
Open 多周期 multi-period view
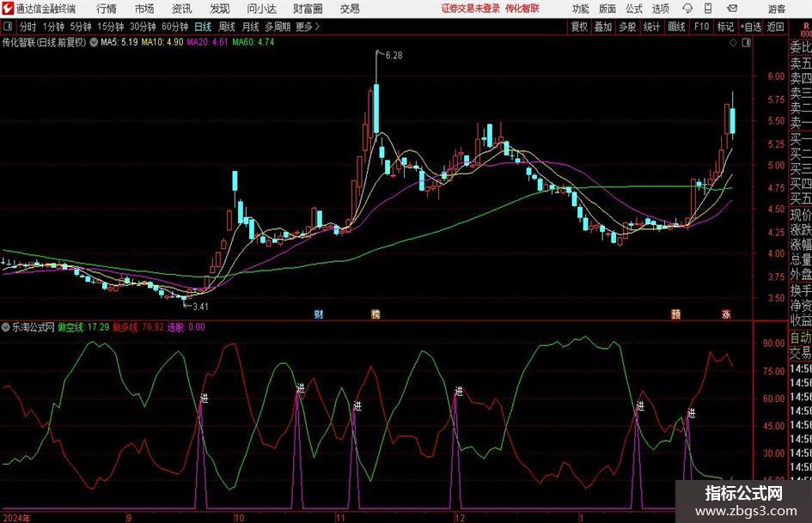(x=278, y=27)
